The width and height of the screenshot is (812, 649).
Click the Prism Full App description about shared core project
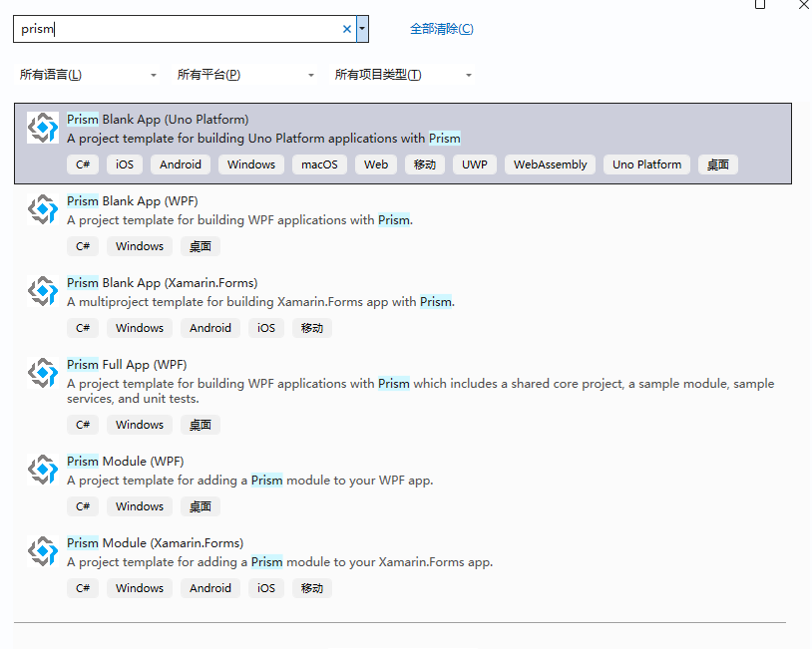click(421, 391)
